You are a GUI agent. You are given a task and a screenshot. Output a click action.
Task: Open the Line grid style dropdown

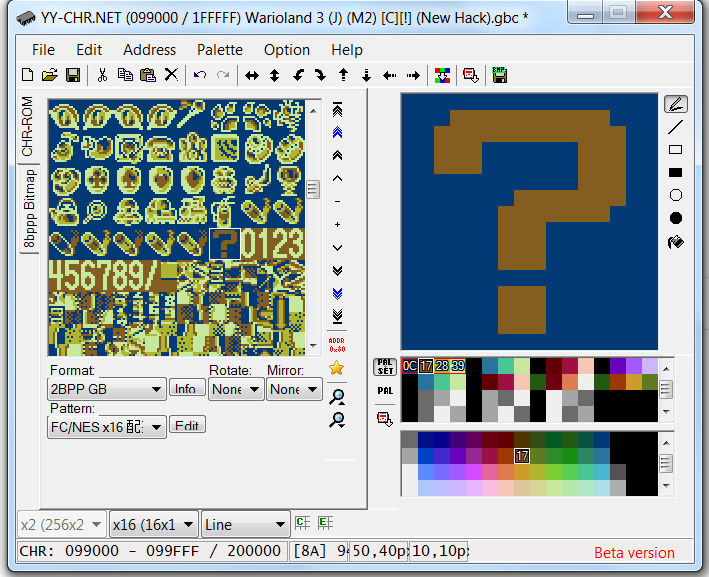[x=246, y=525]
